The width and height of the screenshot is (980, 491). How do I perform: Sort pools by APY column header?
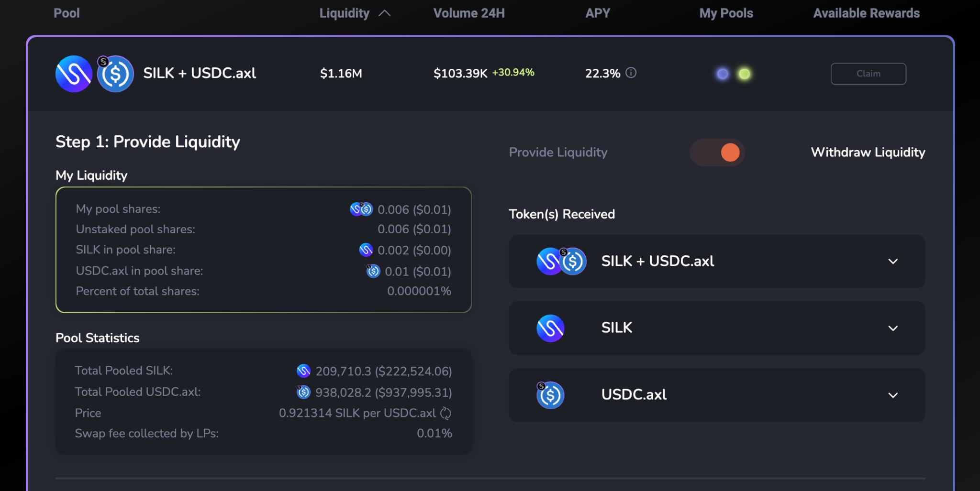click(597, 13)
